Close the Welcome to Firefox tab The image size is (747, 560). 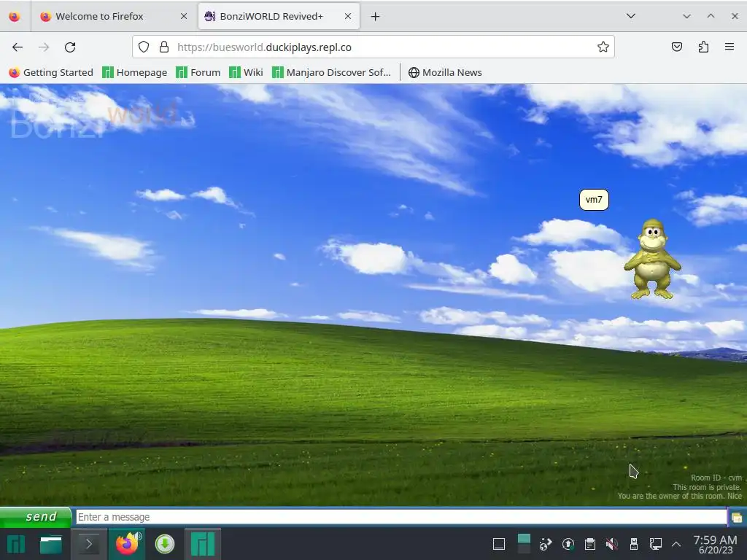pyautogui.click(x=184, y=16)
